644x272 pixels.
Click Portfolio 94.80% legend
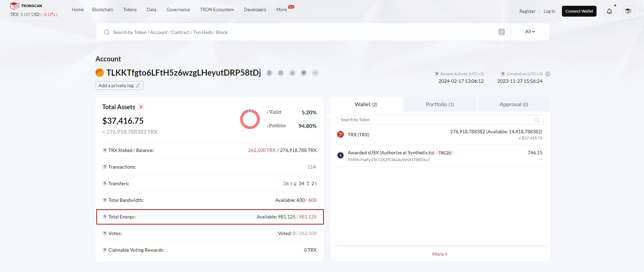coord(292,126)
